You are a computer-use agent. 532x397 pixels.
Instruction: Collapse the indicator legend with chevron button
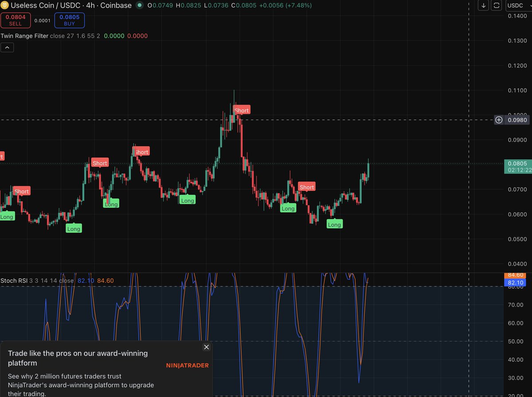pyautogui.click(x=8, y=47)
